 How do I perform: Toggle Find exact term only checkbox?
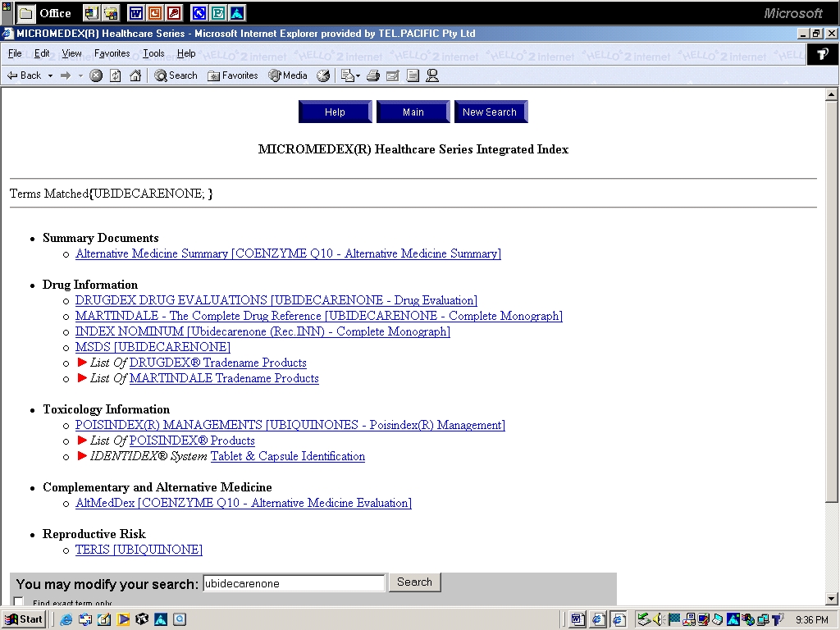coord(19,601)
